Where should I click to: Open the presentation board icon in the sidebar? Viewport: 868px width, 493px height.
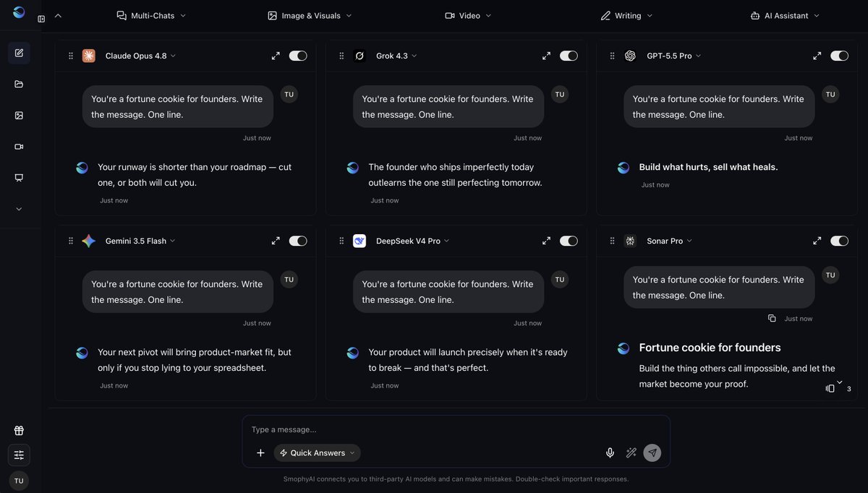19,177
